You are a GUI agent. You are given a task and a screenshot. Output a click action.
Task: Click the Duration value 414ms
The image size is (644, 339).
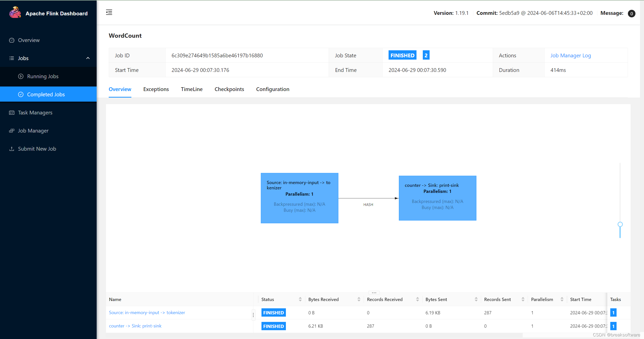click(x=558, y=70)
